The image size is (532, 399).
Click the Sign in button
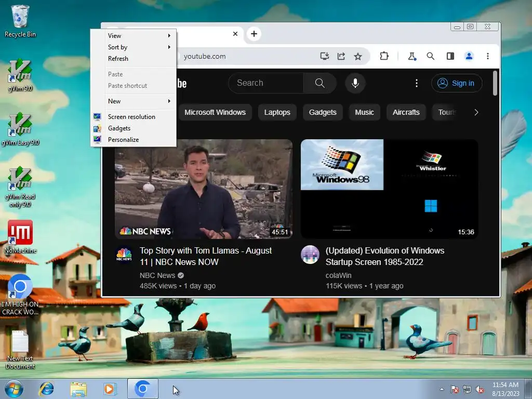[457, 83]
